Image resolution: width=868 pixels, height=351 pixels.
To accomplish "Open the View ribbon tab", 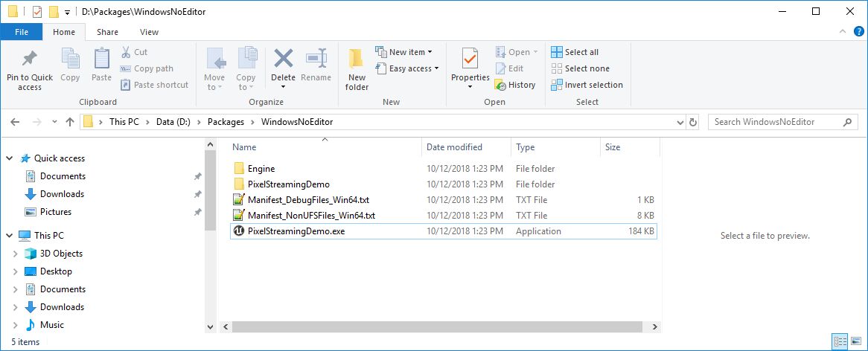I will click(149, 32).
